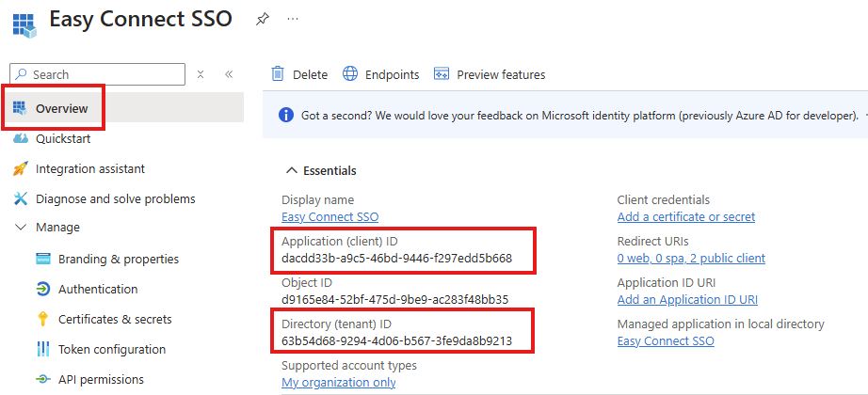Click the Easy Connect SSO page title
Image resolution: width=868 pixels, height=395 pixels.
pyautogui.click(x=140, y=20)
